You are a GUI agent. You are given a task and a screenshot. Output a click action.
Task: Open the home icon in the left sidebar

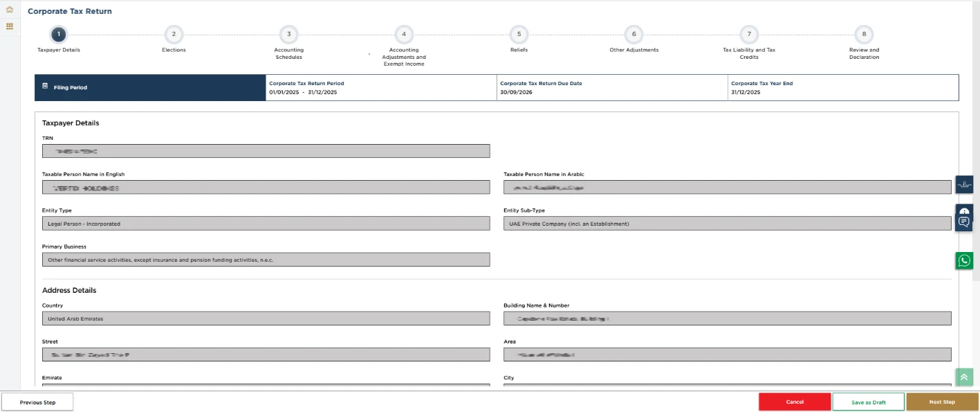pos(10,10)
